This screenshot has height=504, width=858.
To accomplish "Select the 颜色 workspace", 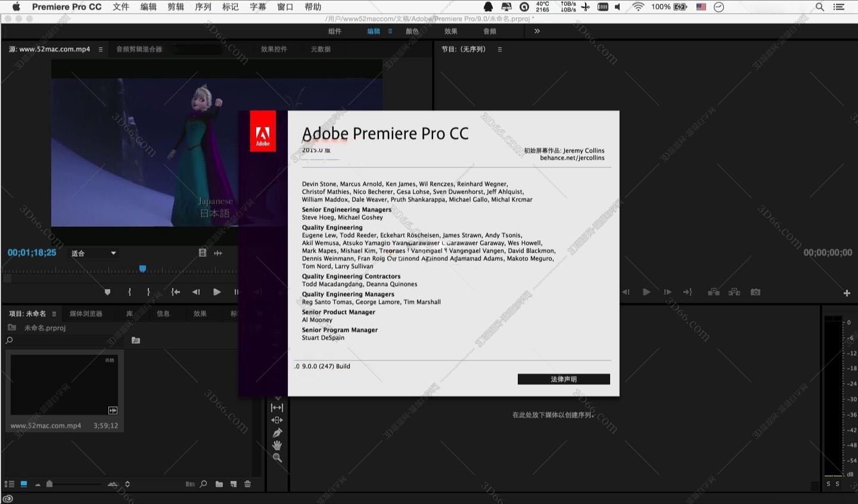I will 412,31.
